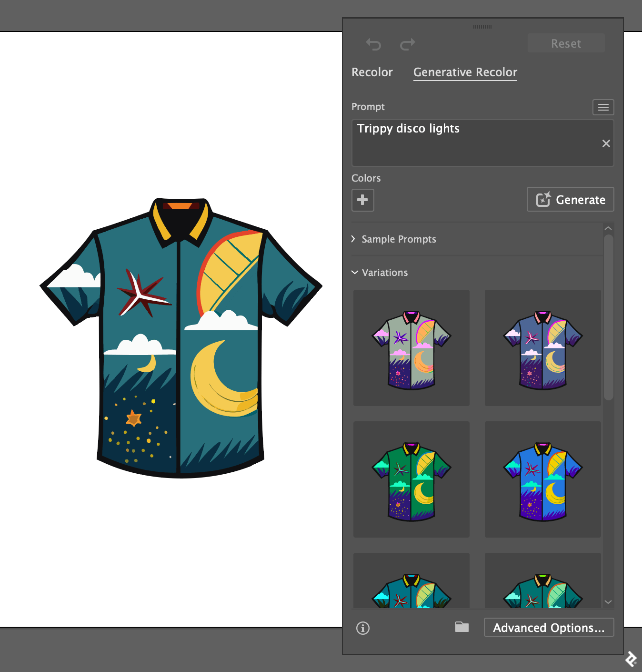The width and height of the screenshot is (642, 672).
Task: Click the prompt text field 'Trippy disco lights'
Action: click(483, 143)
